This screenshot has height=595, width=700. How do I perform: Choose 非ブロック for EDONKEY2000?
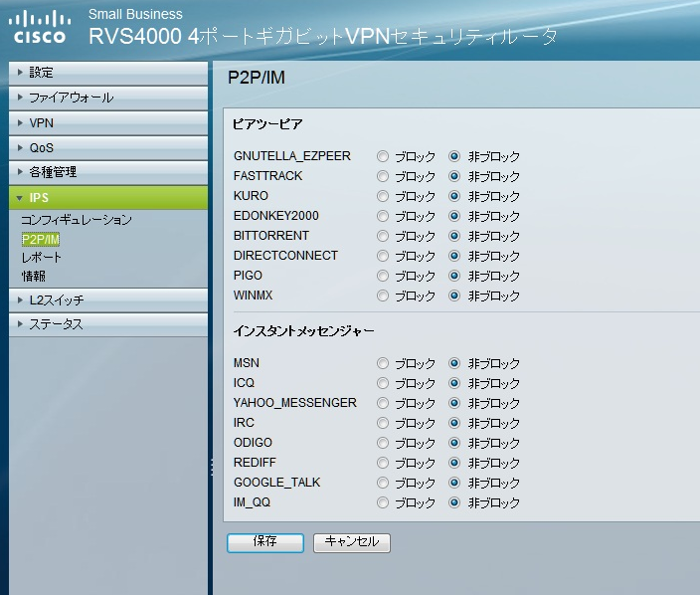coord(454,216)
